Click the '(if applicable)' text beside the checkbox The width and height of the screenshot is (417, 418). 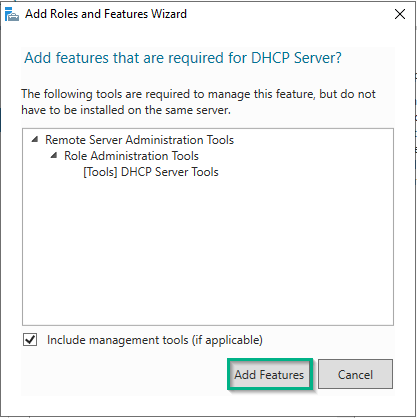[x=227, y=340]
